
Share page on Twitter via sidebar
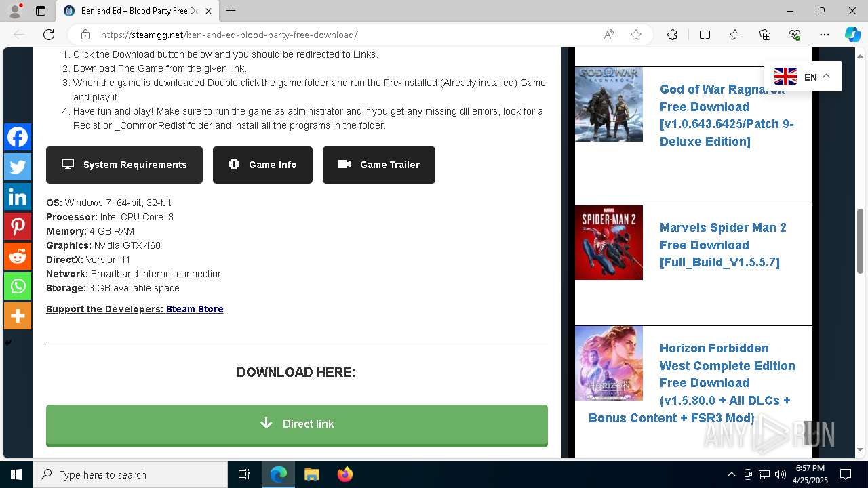18,167
